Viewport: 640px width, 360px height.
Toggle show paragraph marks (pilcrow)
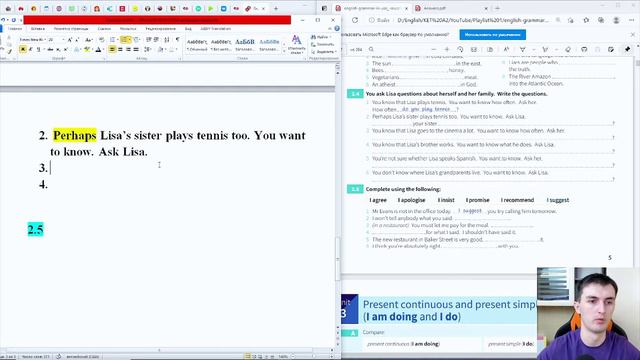click(178, 40)
